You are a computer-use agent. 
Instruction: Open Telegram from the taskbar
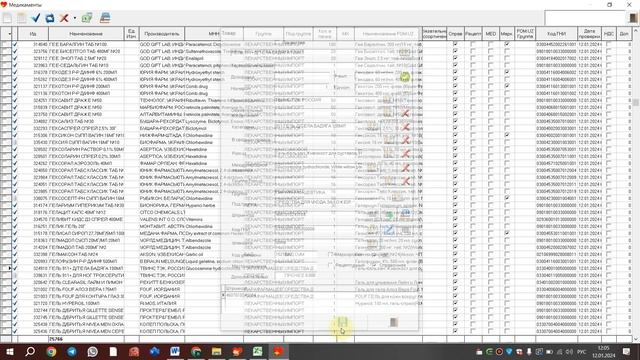(x=72, y=351)
